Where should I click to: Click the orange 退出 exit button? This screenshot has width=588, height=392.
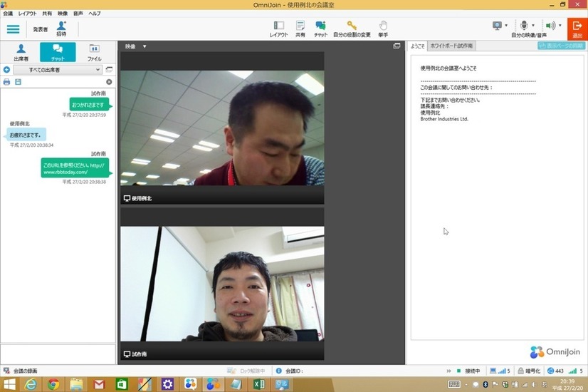pos(577,29)
